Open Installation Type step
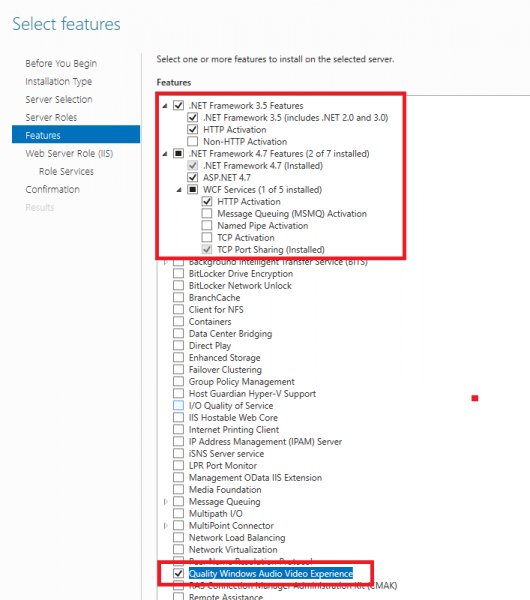The height and width of the screenshot is (600, 530). (x=59, y=81)
